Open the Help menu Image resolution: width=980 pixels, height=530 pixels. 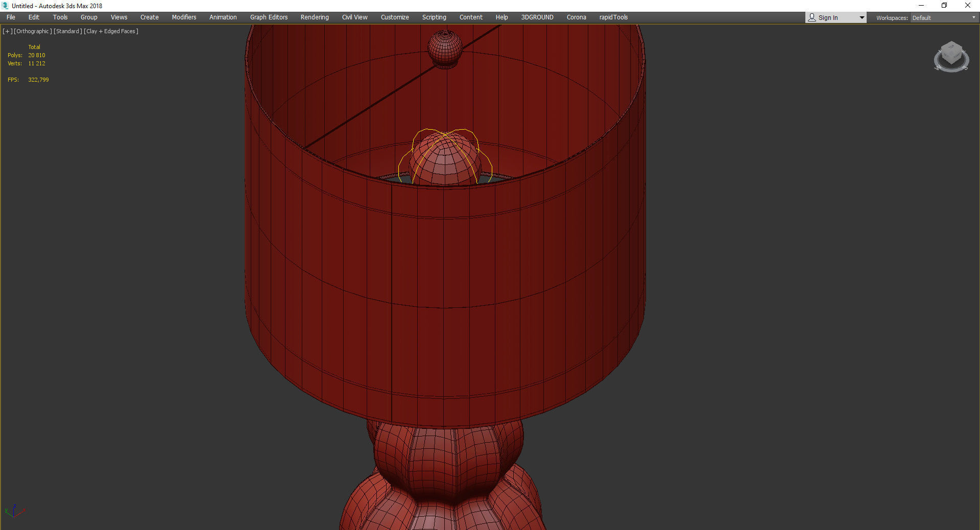[x=501, y=17]
